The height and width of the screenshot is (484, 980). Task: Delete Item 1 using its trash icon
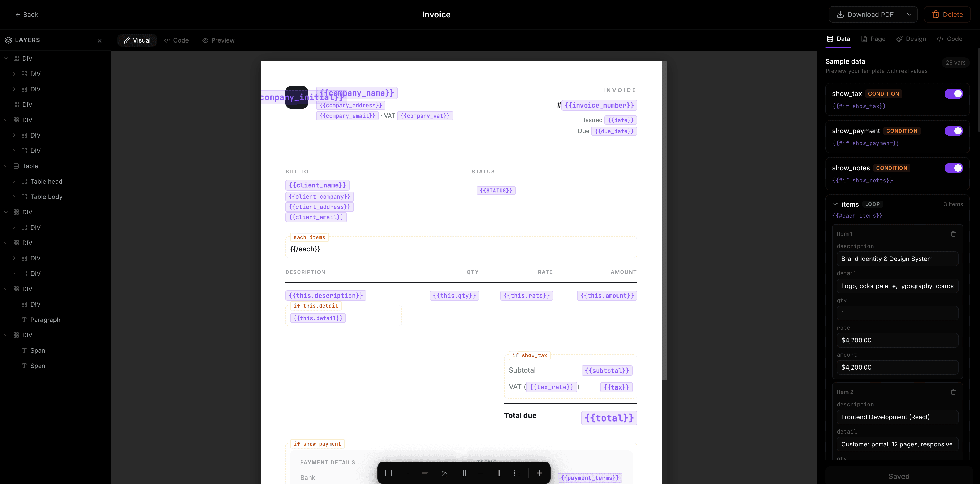(x=953, y=234)
